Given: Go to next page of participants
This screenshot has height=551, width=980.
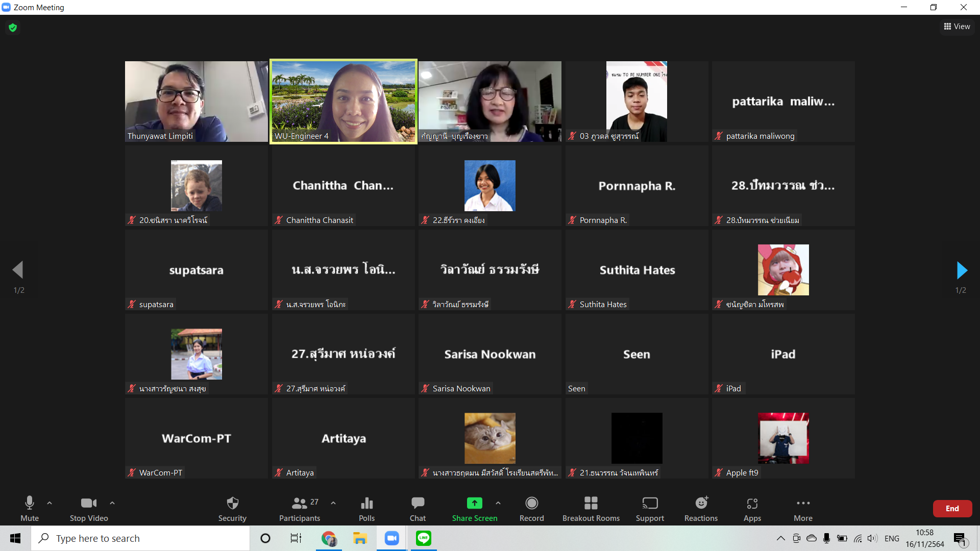Looking at the screenshot, I should point(962,270).
